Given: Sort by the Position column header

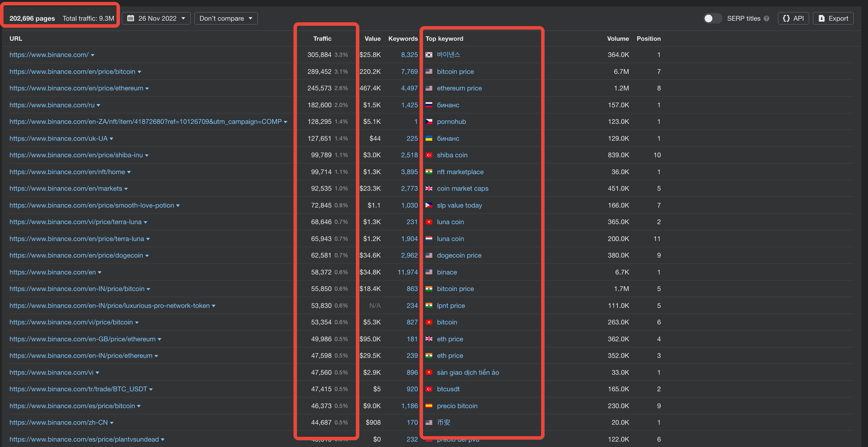Looking at the screenshot, I should [x=648, y=39].
